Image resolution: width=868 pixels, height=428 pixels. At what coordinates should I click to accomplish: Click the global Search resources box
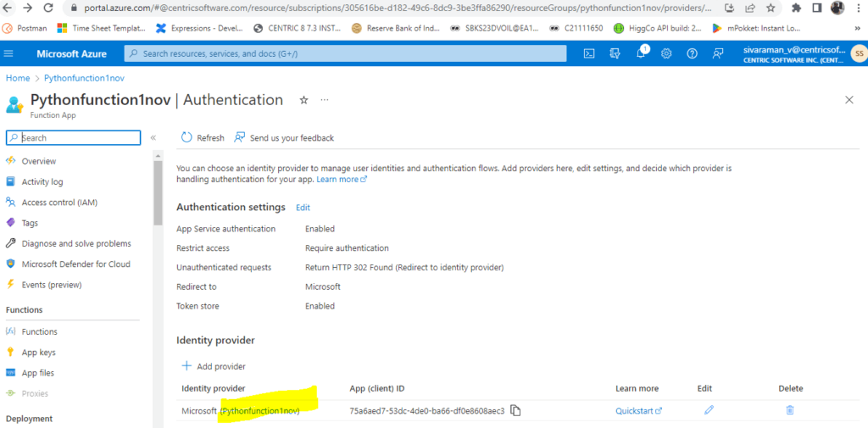(346, 53)
